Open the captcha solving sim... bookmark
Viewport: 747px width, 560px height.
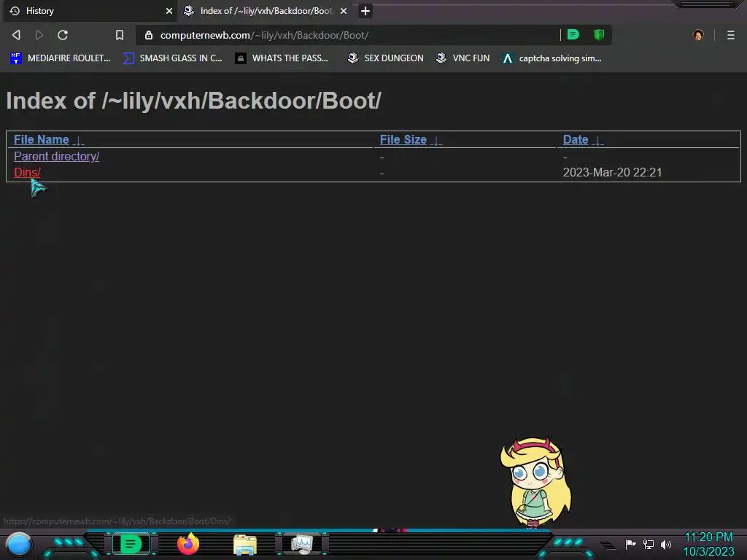click(x=551, y=58)
